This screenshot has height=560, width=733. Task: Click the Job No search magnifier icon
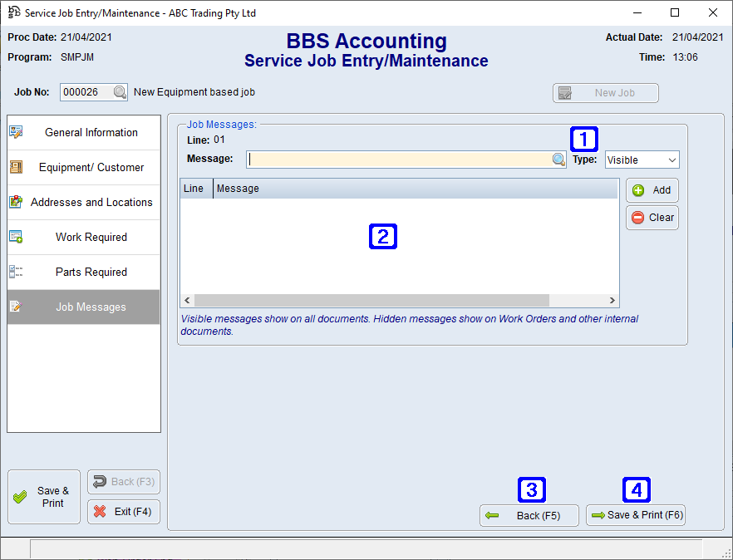121,92
